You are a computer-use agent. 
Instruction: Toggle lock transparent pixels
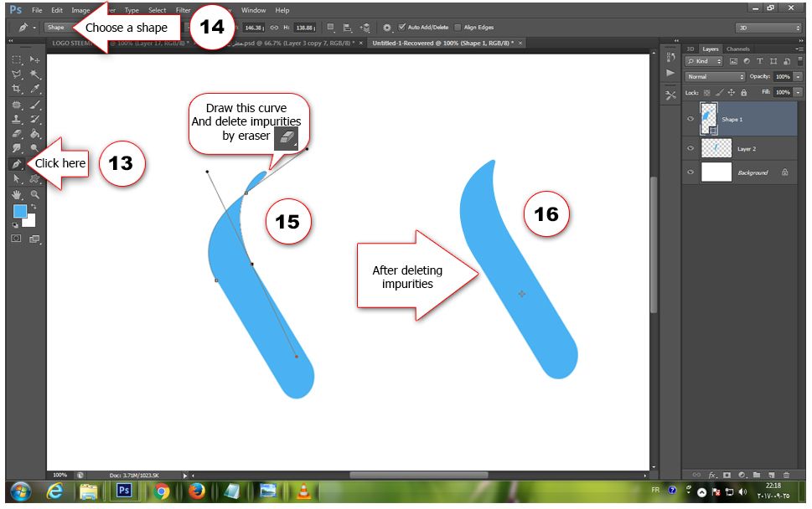[x=707, y=93]
